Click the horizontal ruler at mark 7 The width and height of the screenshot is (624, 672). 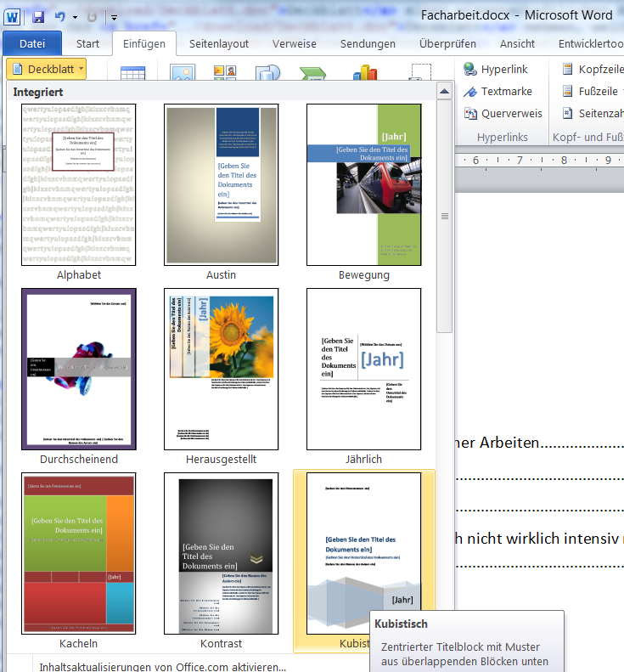click(520, 160)
